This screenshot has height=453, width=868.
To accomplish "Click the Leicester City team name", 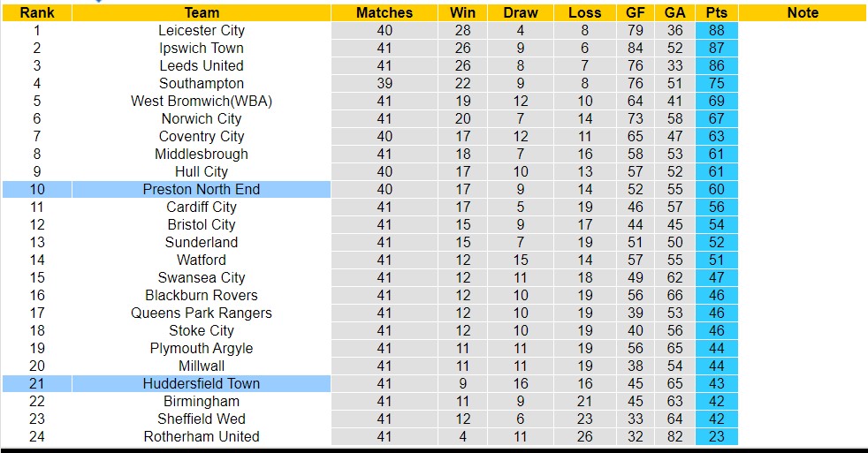I will (202, 30).
